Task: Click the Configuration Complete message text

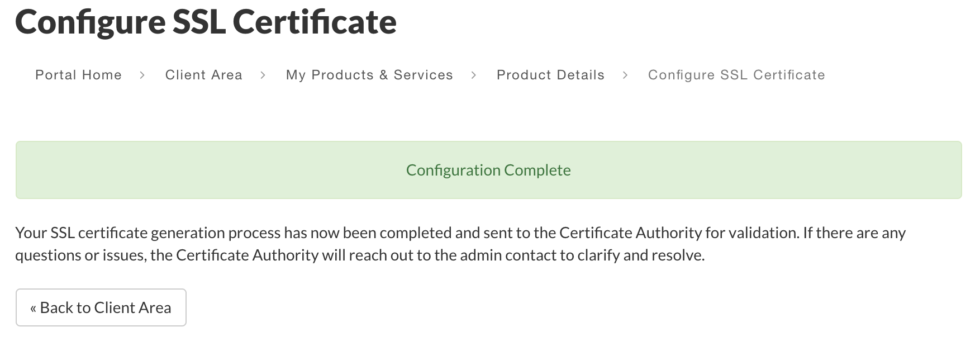Action: click(488, 170)
